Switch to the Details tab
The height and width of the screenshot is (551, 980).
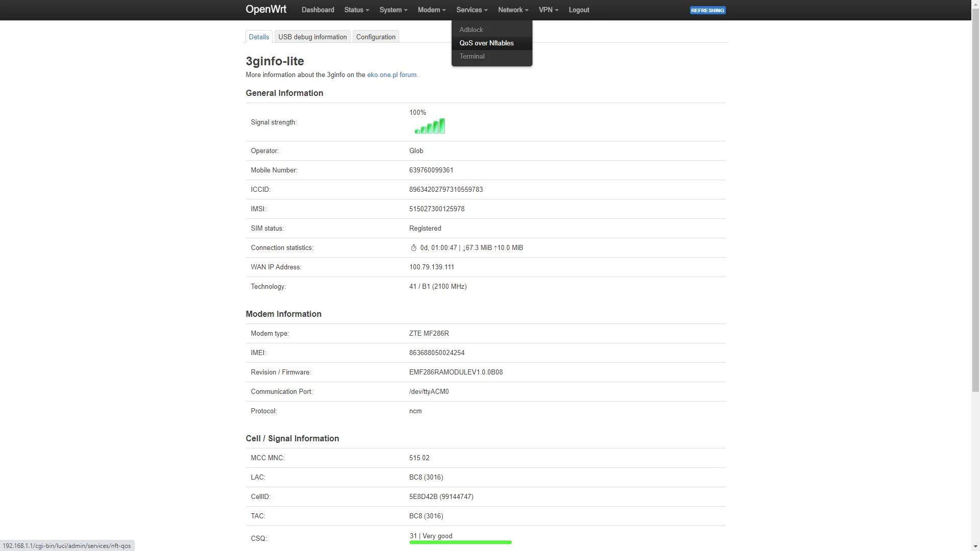[x=259, y=37]
